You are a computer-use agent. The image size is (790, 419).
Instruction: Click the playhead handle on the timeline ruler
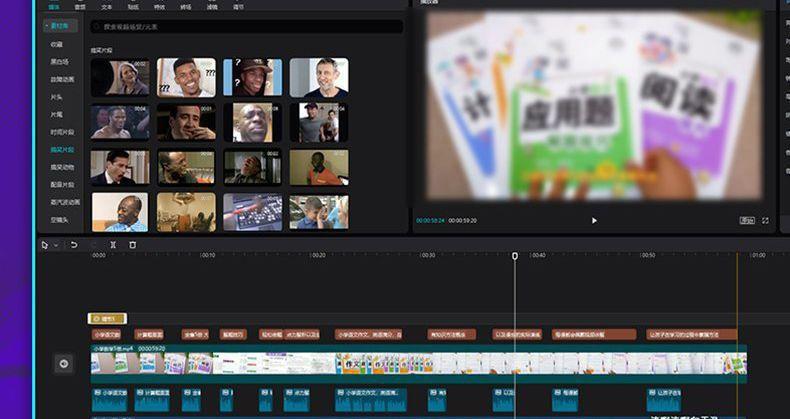pos(515,256)
